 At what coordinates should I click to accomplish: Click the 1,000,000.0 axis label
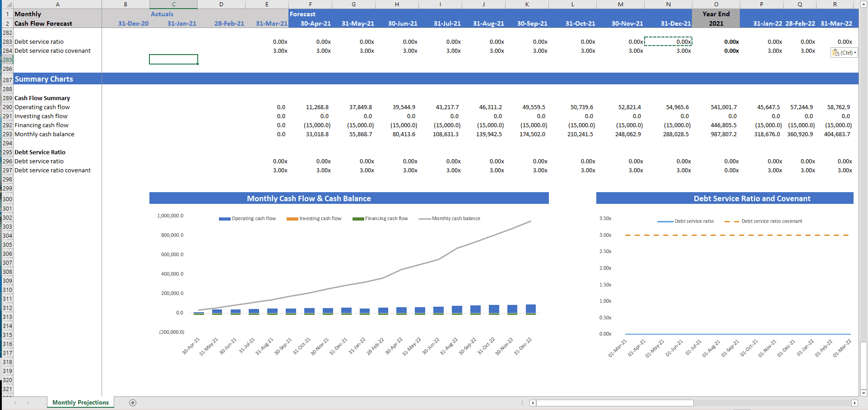click(170, 216)
